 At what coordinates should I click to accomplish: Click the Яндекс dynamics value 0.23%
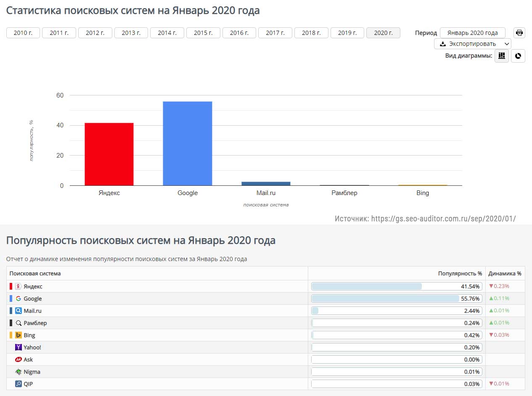(499, 286)
